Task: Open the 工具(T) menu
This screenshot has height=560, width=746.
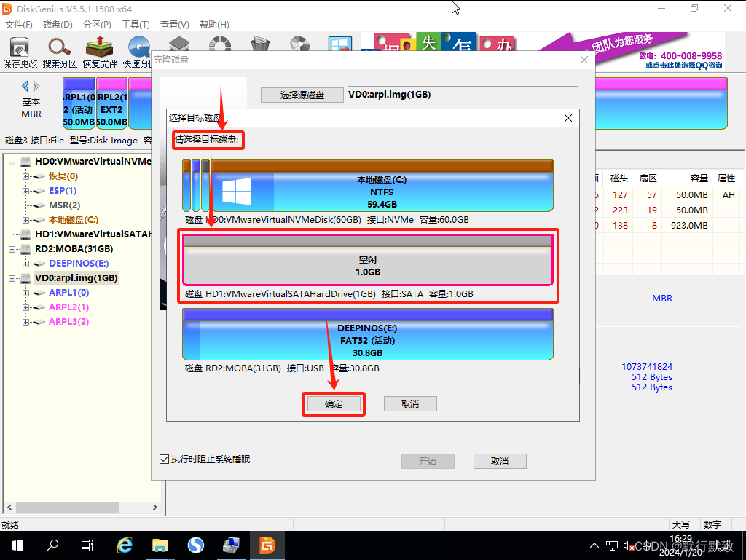Action: pos(136,25)
